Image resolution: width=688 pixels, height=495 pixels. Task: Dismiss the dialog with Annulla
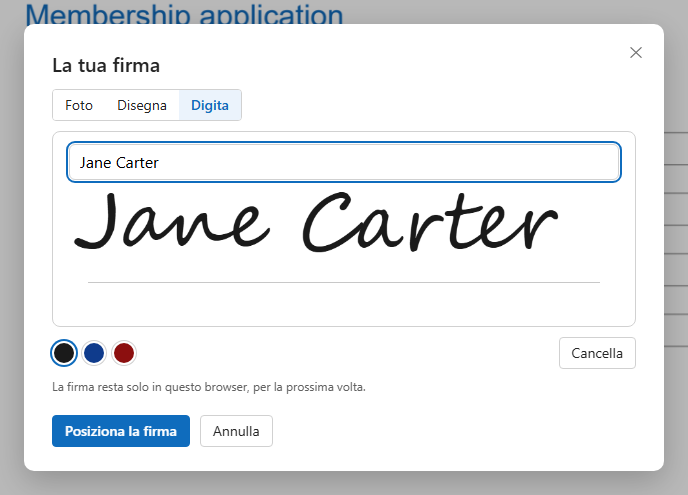tap(236, 431)
